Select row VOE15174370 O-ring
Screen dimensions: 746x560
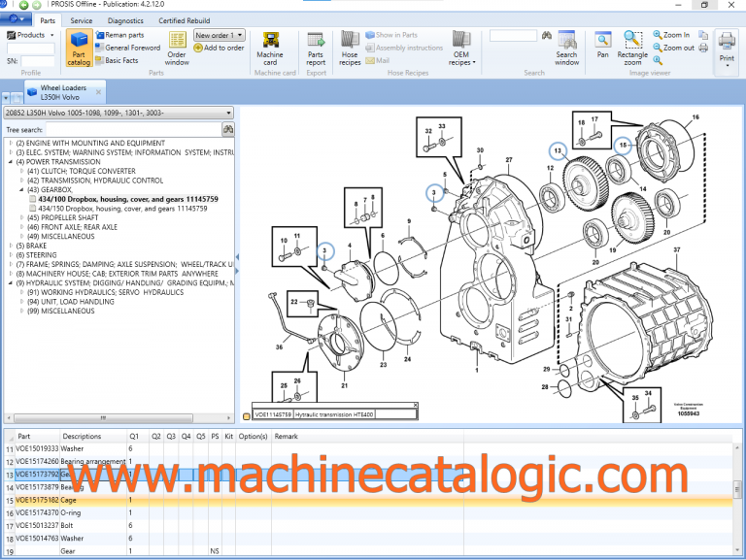[369, 513]
